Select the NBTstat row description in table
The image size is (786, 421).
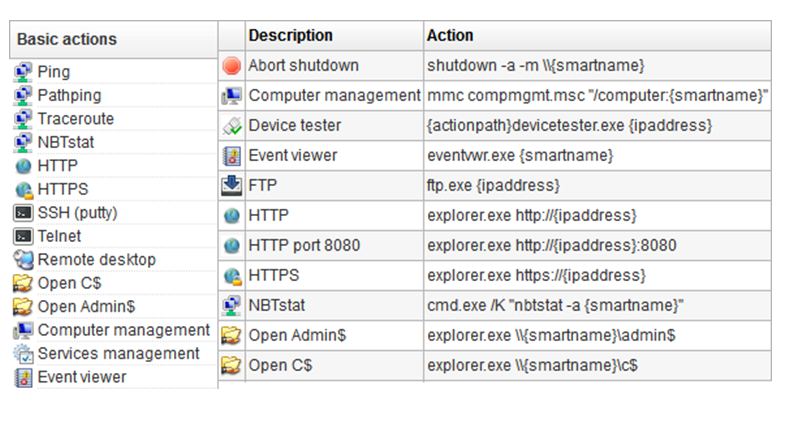[279, 305]
